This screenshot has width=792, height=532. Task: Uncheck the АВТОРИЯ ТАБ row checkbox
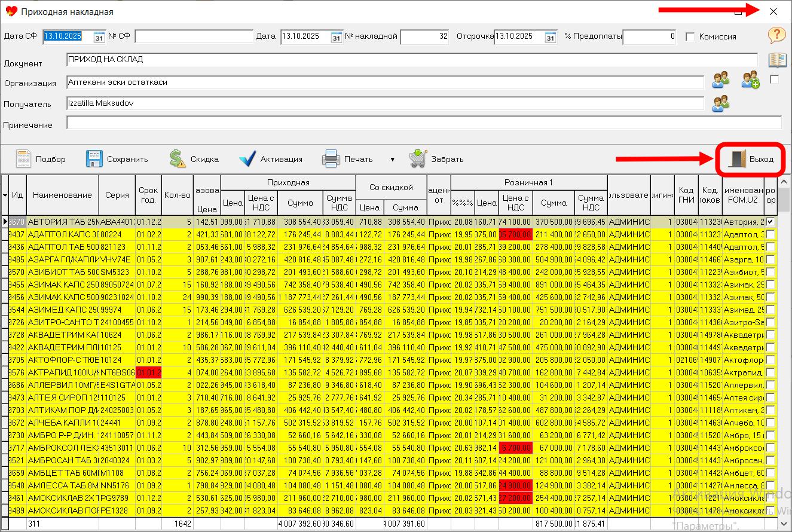pyautogui.click(x=771, y=222)
